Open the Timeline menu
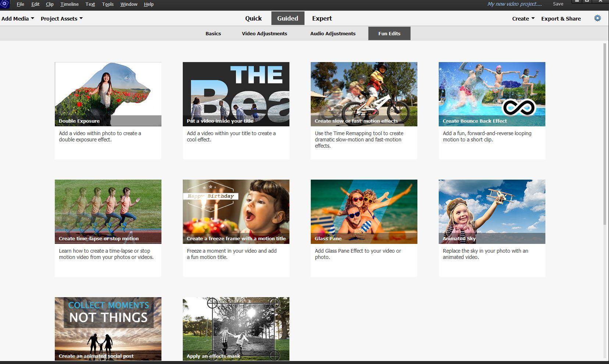Image resolution: width=609 pixels, height=364 pixels. 69,4
